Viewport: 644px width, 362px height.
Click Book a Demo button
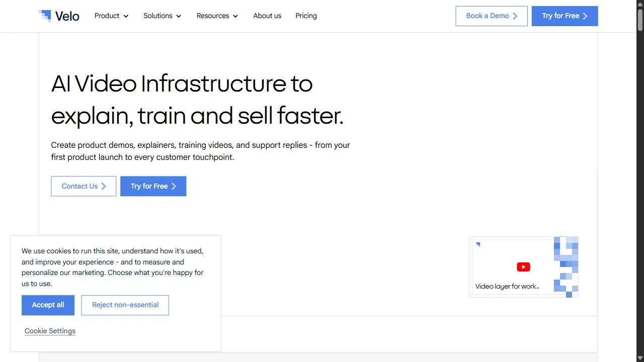[x=492, y=16]
